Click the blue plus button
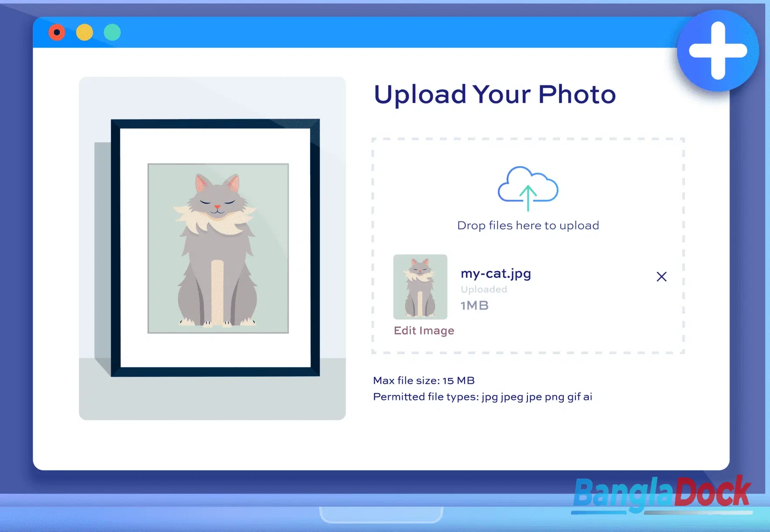The width and height of the screenshot is (770, 532). (x=718, y=51)
